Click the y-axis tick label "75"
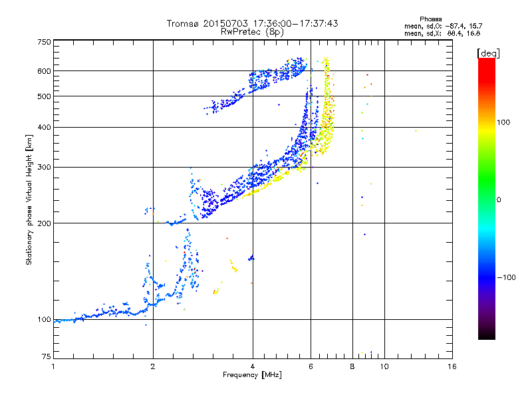This screenshot has height=399, width=532. tap(47, 356)
